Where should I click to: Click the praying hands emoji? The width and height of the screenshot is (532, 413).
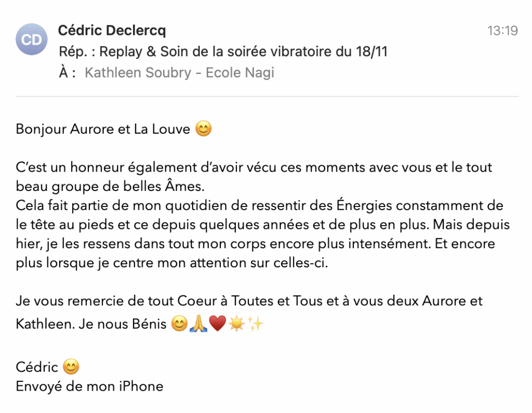[x=198, y=324]
